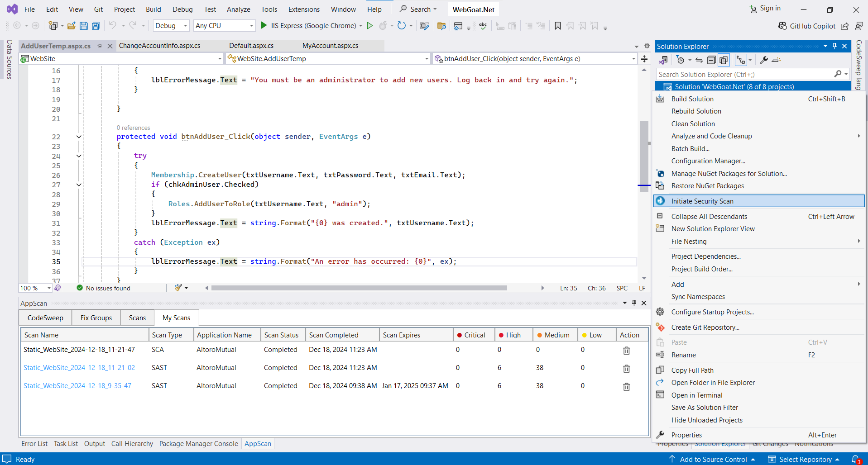This screenshot has height=465, width=868.
Task: Click the Find in Files folder icon
Action: click(441, 26)
